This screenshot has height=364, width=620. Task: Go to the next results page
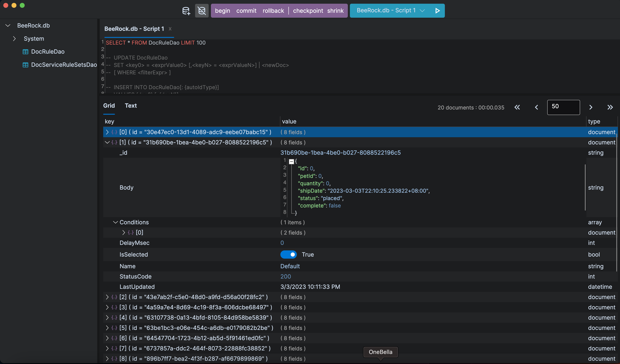click(x=590, y=107)
